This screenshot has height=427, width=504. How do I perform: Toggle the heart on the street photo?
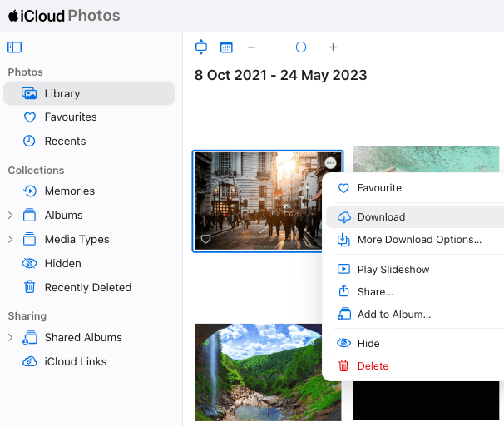coord(205,239)
